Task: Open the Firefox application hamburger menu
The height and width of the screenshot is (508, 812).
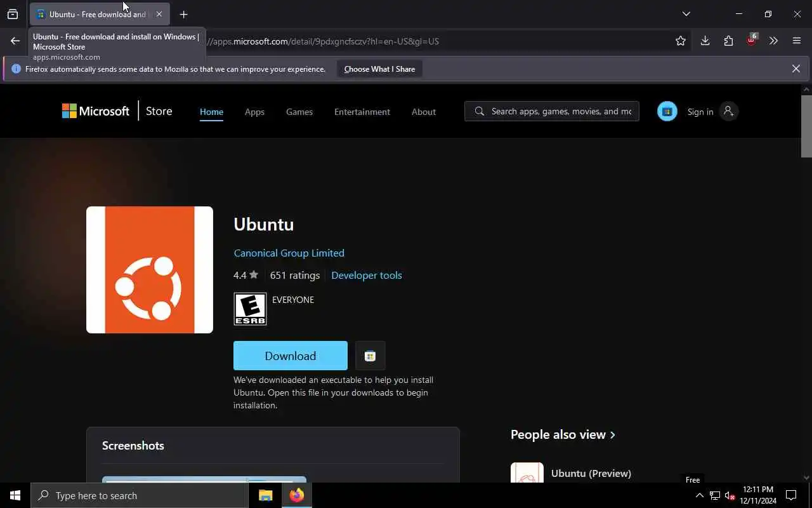Action: [x=797, y=41]
